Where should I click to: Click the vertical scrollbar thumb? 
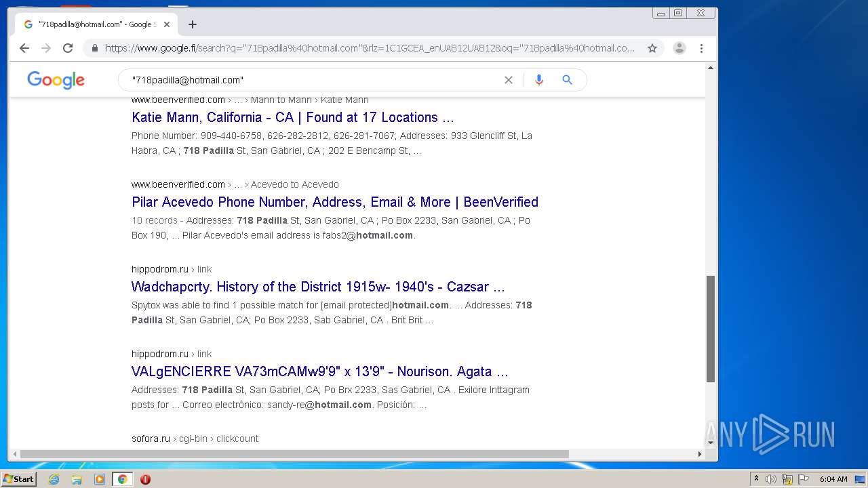711,329
